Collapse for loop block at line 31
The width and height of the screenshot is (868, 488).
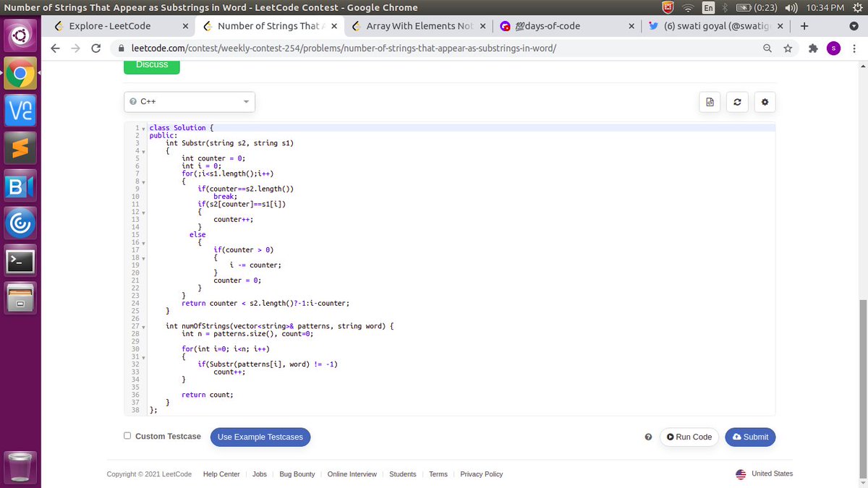pos(143,357)
